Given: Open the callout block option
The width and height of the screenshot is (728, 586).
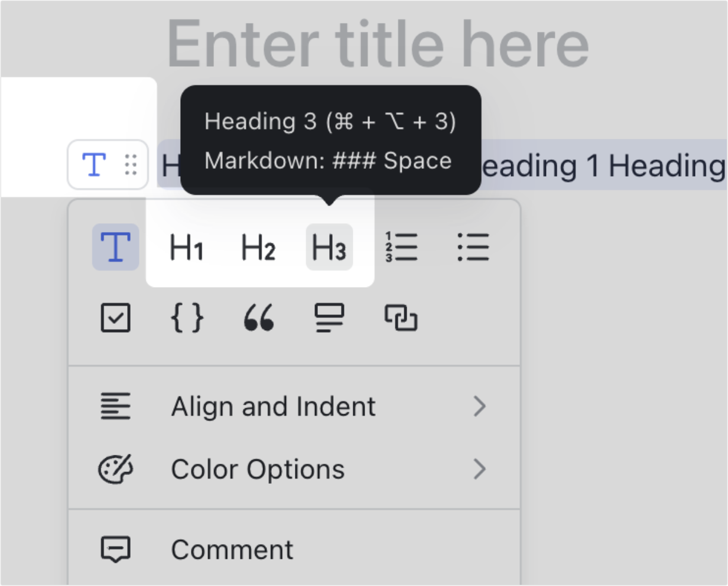Looking at the screenshot, I should coord(329,318).
